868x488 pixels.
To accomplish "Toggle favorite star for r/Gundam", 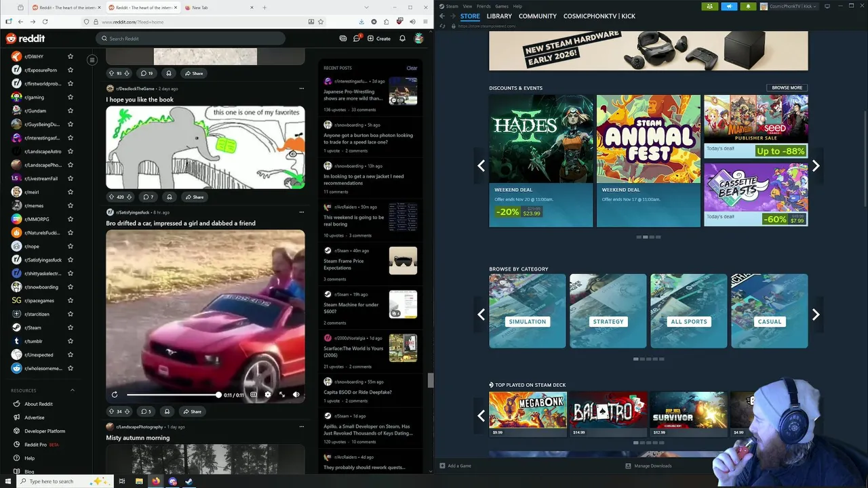I will tap(71, 110).
